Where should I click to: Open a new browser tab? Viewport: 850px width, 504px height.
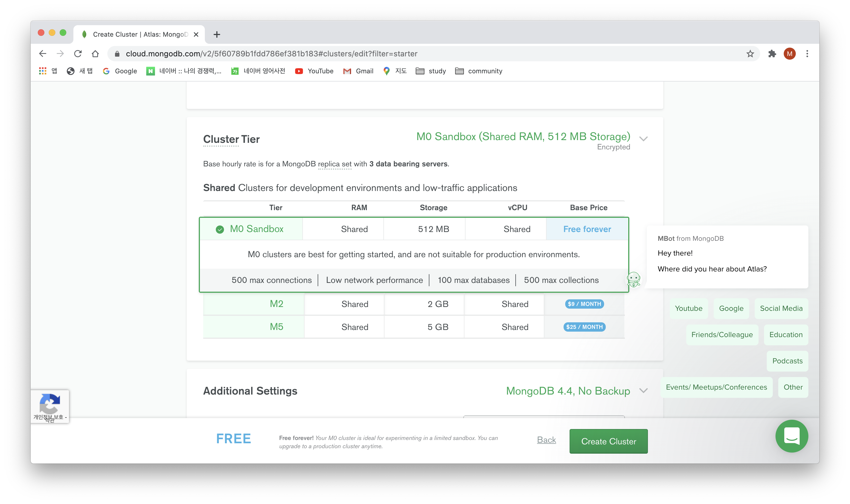coord(217,34)
